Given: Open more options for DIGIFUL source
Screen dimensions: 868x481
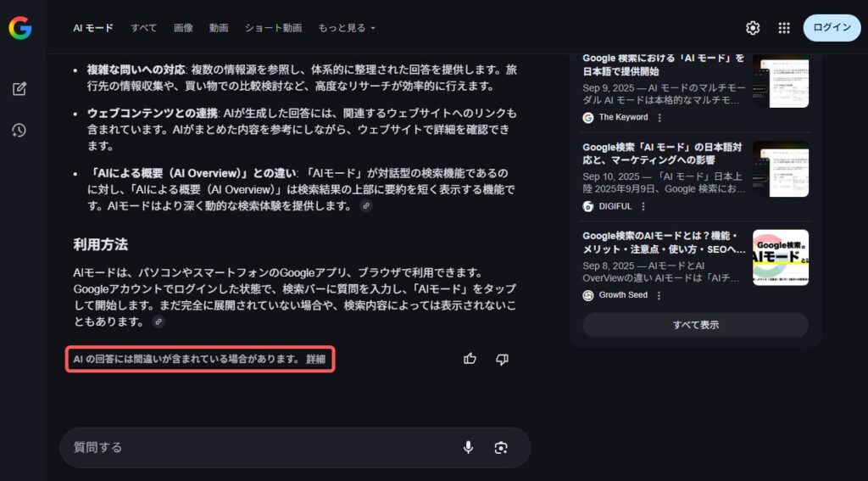Looking at the screenshot, I should tap(643, 206).
